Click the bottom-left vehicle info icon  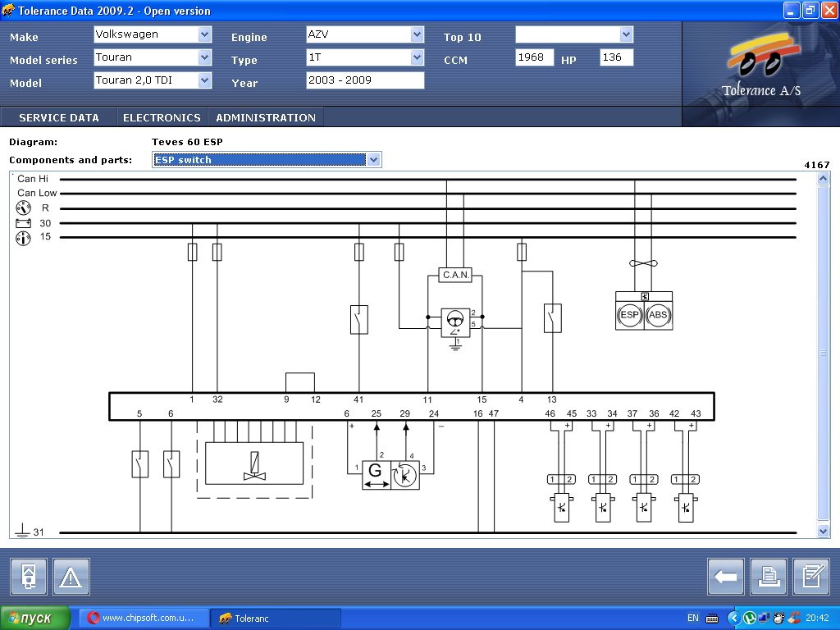click(29, 577)
